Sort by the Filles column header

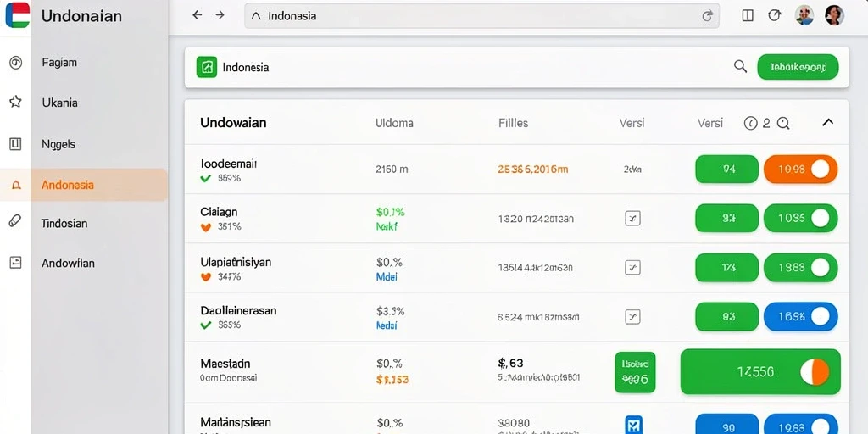coord(513,123)
